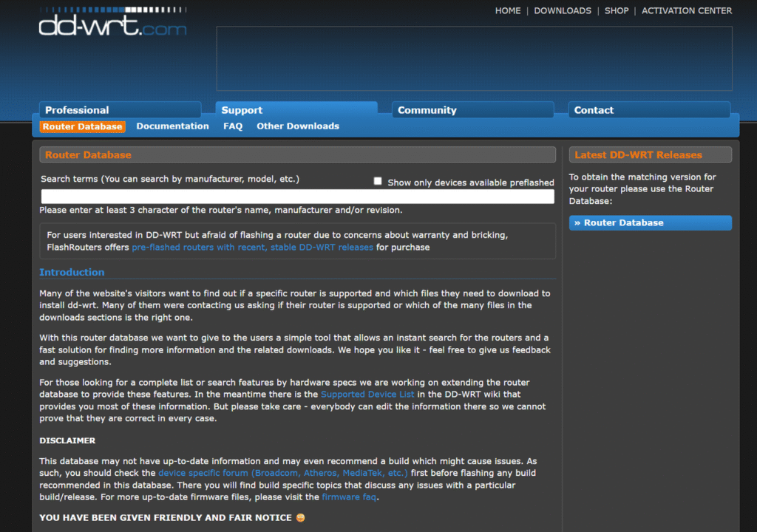Follow the pre-flashed routers with DD-WRT releases link
The width and height of the screenshot is (757, 532).
click(253, 248)
